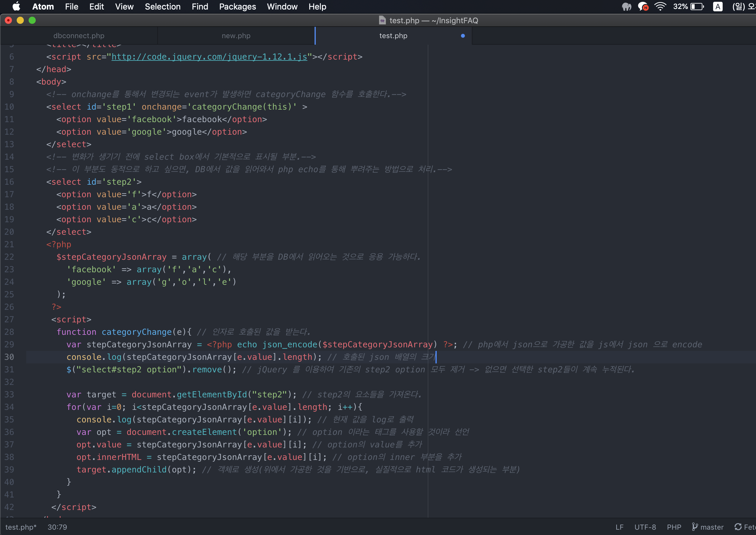
Task: Click line number 22 in the gutter
Action: tap(9, 257)
